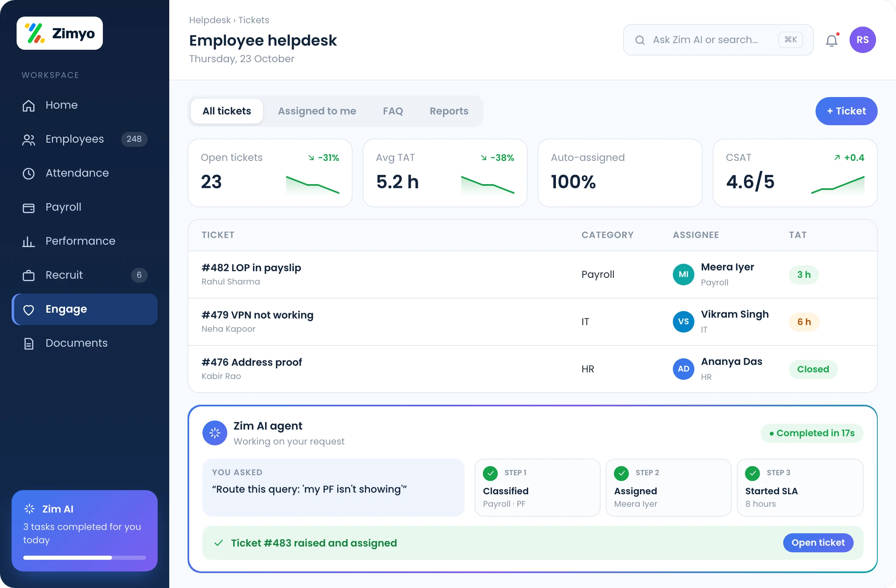Image resolution: width=896 pixels, height=588 pixels.
Task: Switch to Assigned to me tab
Action: [317, 111]
